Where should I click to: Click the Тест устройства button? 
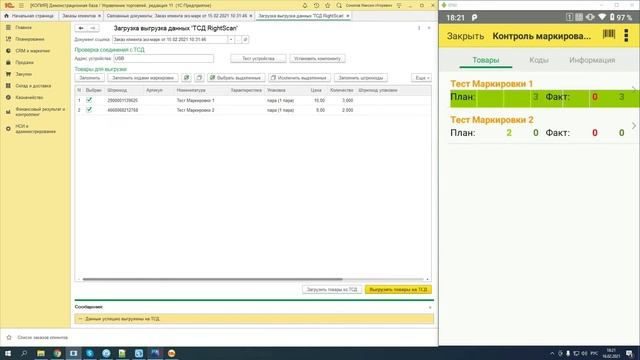pyautogui.click(x=258, y=58)
